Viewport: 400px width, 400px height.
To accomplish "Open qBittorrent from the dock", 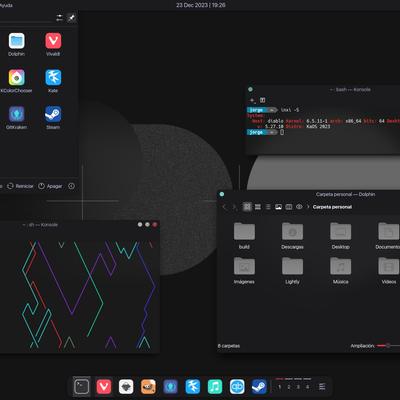I will [x=237, y=387].
